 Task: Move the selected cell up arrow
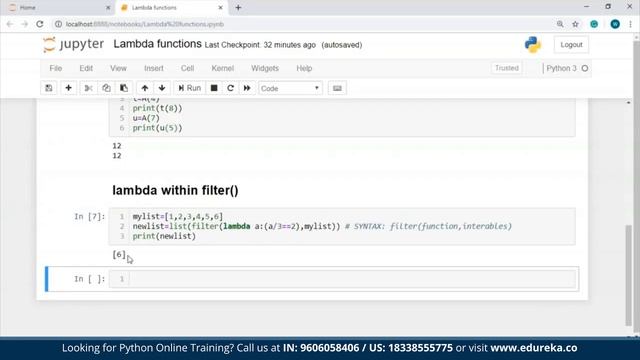click(x=144, y=88)
